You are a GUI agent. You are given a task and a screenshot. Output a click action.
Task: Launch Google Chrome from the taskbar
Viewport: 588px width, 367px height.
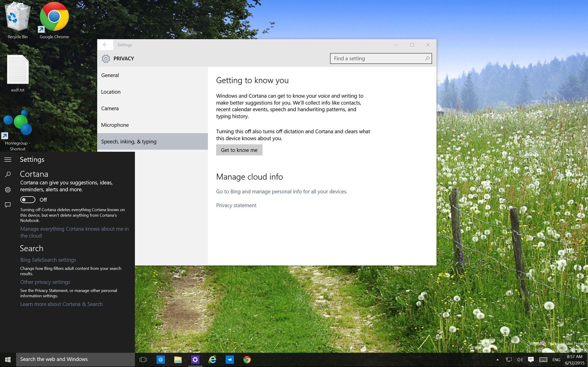[x=247, y=359]
